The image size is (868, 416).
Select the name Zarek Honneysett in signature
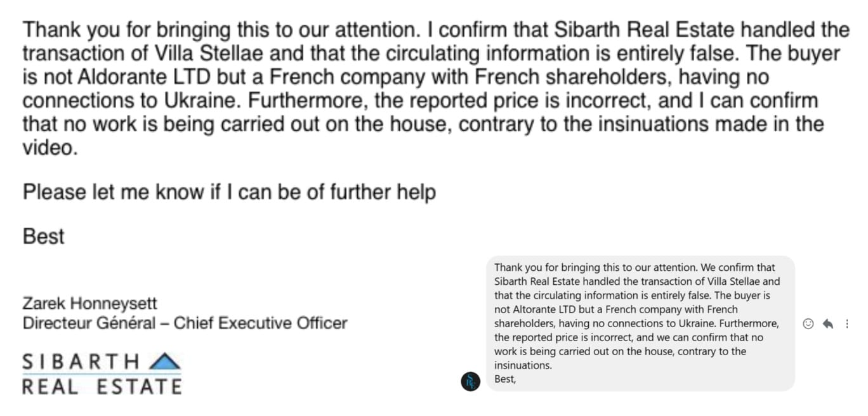(90, 303)
